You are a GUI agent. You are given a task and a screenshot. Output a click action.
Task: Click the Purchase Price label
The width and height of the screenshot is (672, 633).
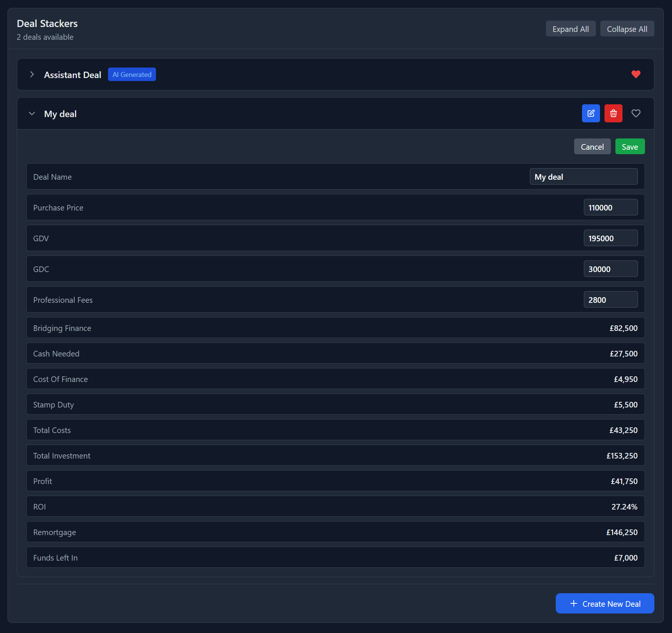[x=58, y=208]
